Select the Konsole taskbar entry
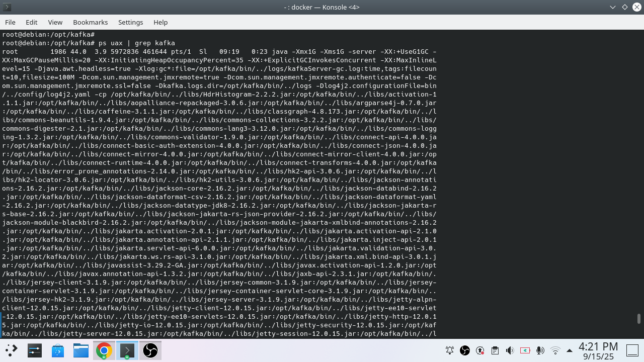This screenshot has width=644, height=362. point(127,350)
